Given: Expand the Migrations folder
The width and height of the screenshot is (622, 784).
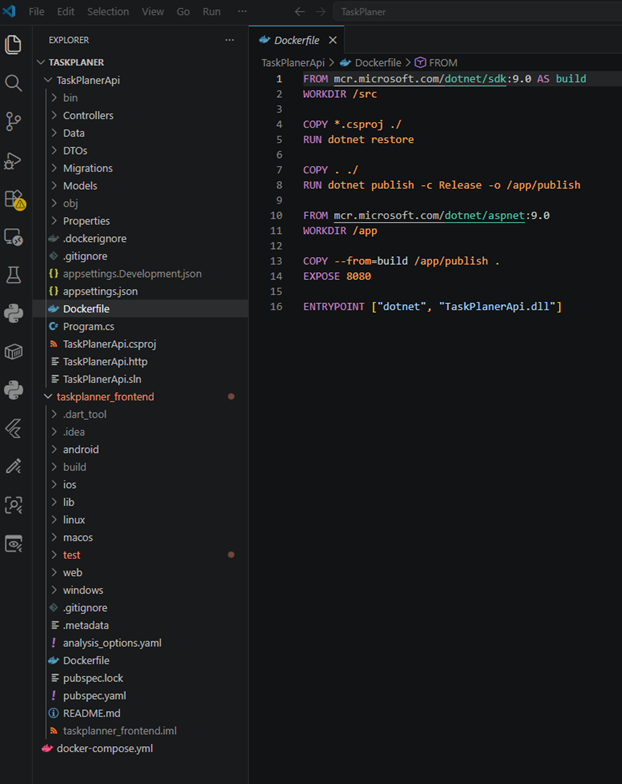Looking at the screenshot, I should pos(88,168).
